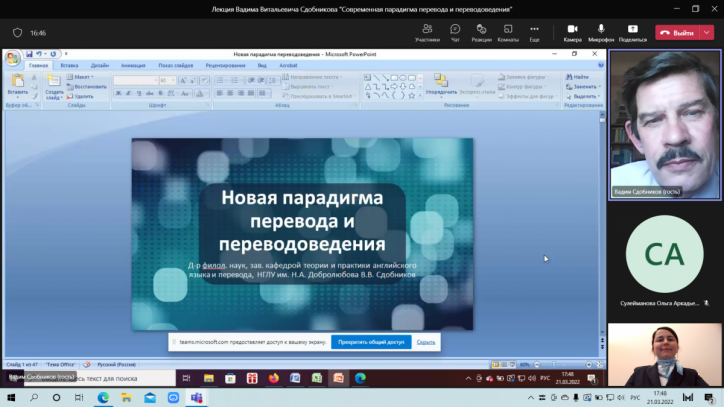Open the Заменить dropdown
724x407 pixels.
tap(583, 86)
